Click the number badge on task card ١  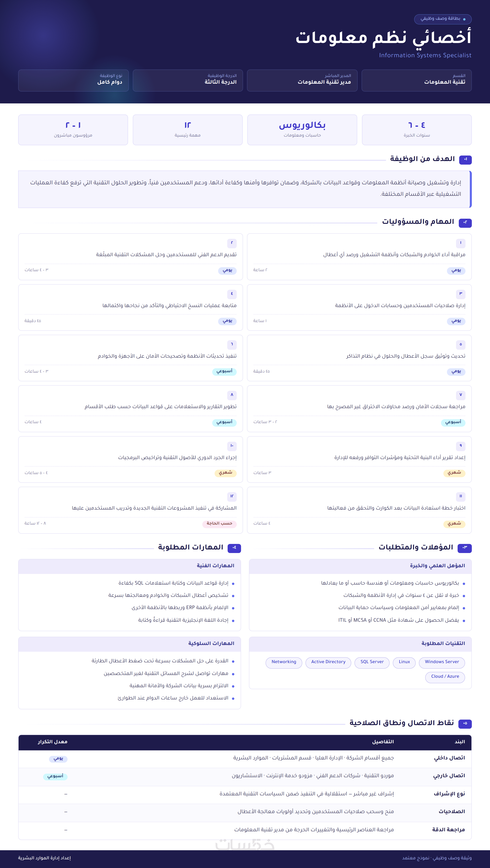pyautogui.click(x=460, y=243)
